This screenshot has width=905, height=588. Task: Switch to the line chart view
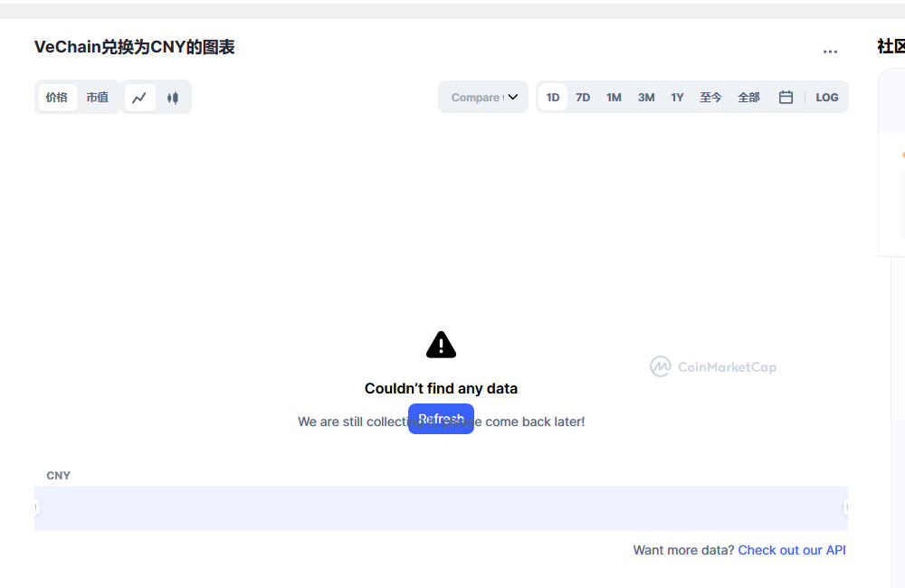point(139,98)
